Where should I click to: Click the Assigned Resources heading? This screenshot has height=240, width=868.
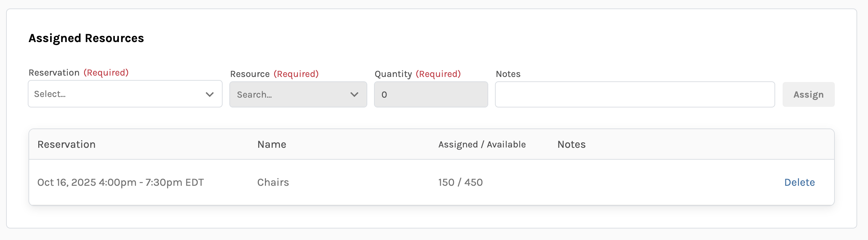click(86, 38)
